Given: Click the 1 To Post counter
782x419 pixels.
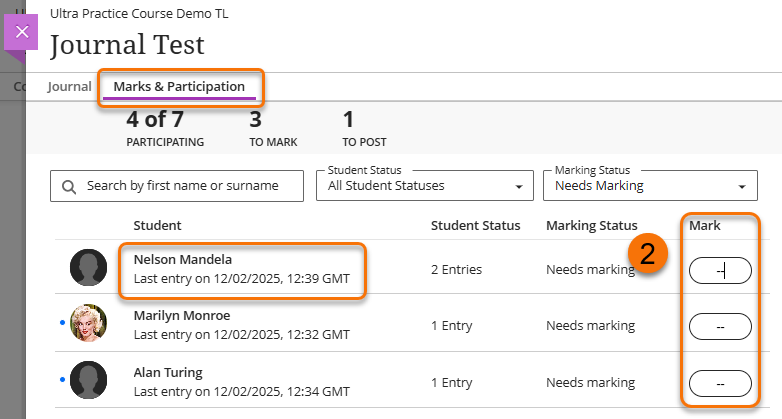Looking at the screenshot, I should [x=364, y=130].
